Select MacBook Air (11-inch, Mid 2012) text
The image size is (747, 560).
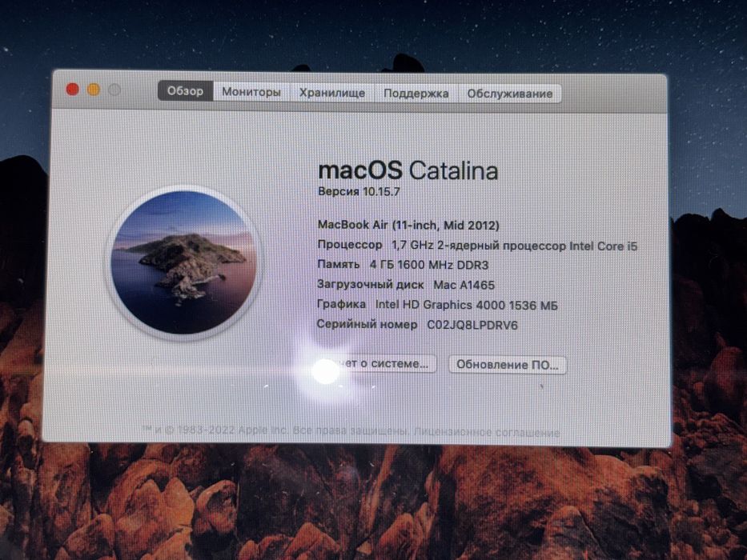[x=408, y=225]
